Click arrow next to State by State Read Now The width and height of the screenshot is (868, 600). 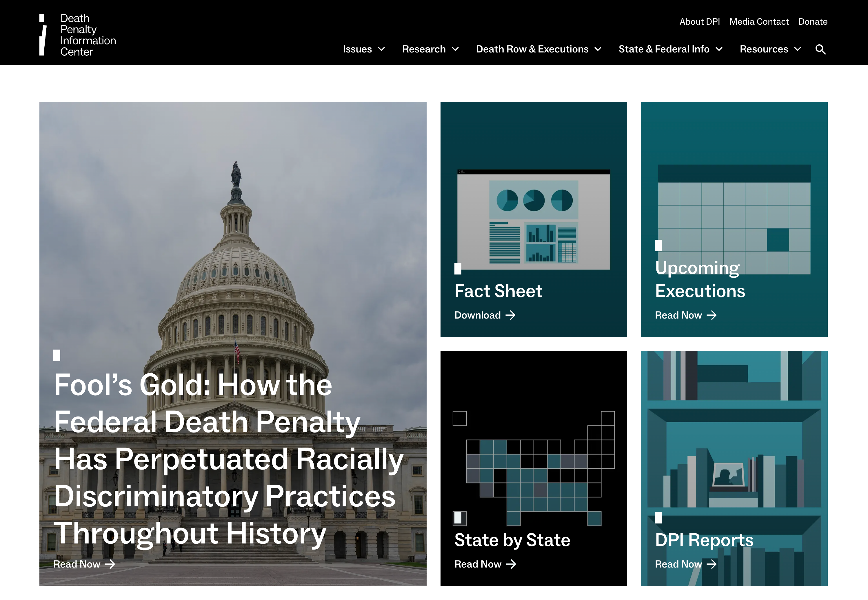click(x=511, y=564)
